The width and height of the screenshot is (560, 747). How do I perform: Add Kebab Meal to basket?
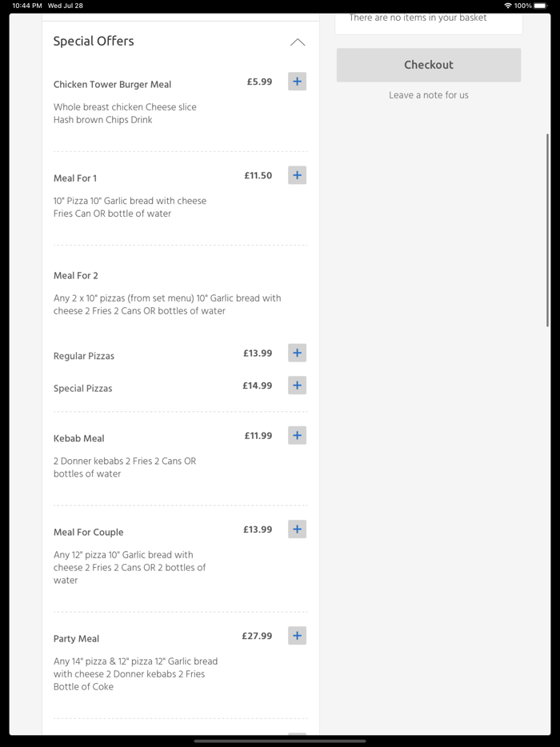point(297,436)
